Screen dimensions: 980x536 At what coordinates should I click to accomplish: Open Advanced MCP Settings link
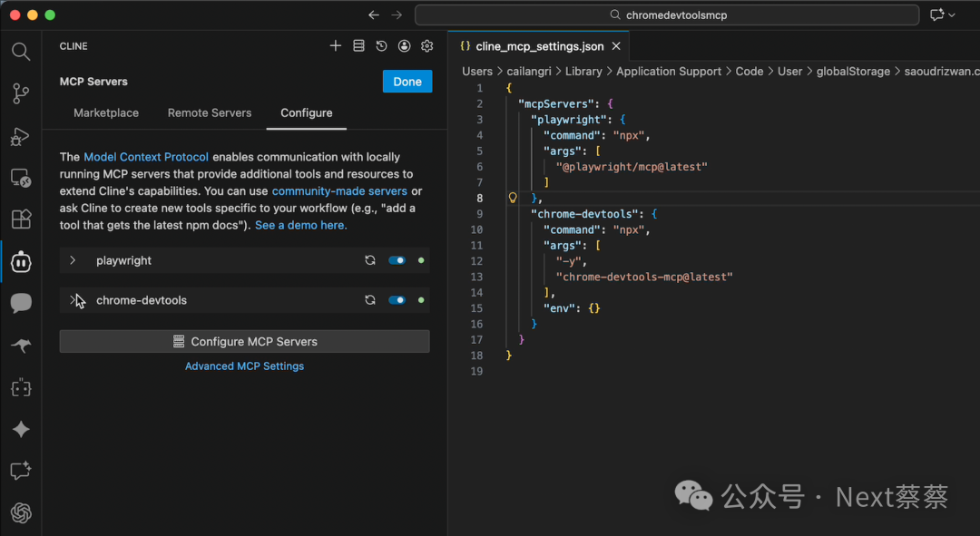(x=244, y=366)
